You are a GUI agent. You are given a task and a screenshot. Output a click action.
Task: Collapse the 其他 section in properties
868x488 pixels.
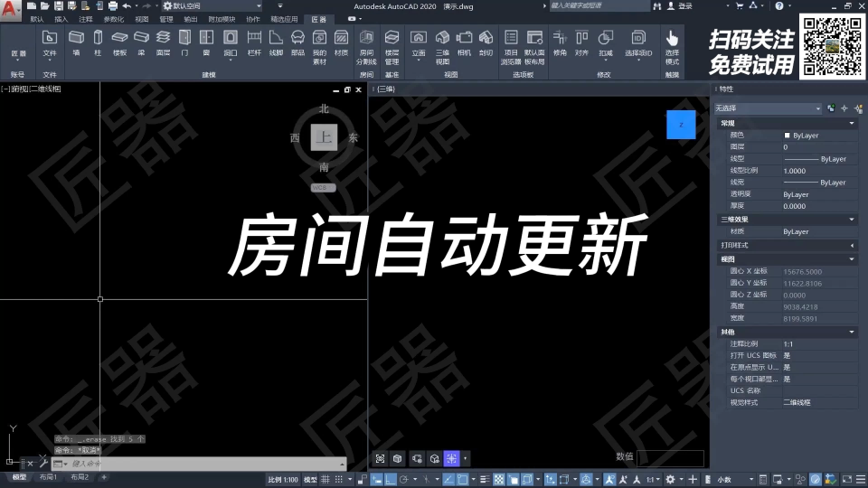coord(852,332)
